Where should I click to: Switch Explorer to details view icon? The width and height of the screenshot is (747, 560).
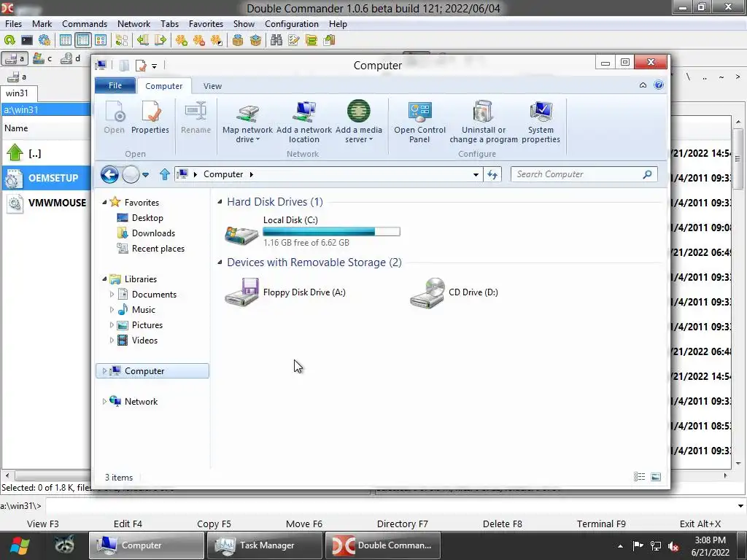pos(639,477)
